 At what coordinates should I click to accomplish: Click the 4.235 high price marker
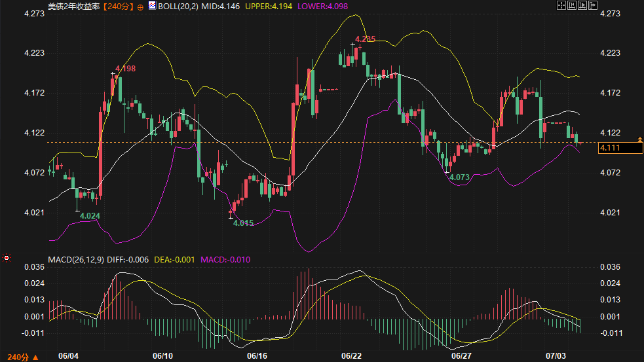(365, 39)
